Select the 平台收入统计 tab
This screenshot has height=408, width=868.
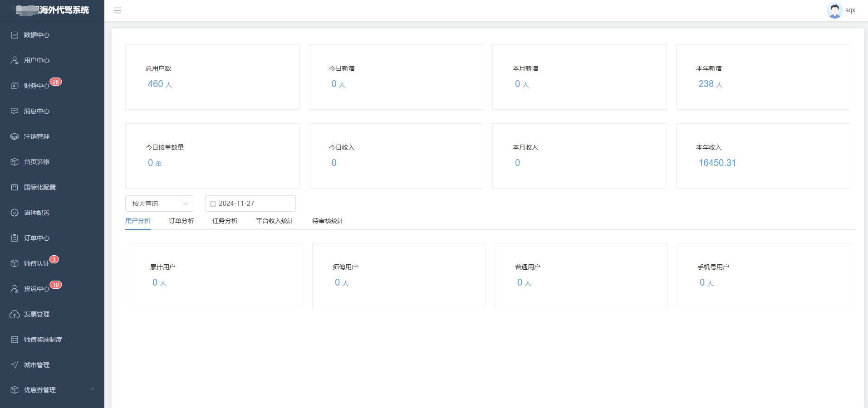coord(274,221)
